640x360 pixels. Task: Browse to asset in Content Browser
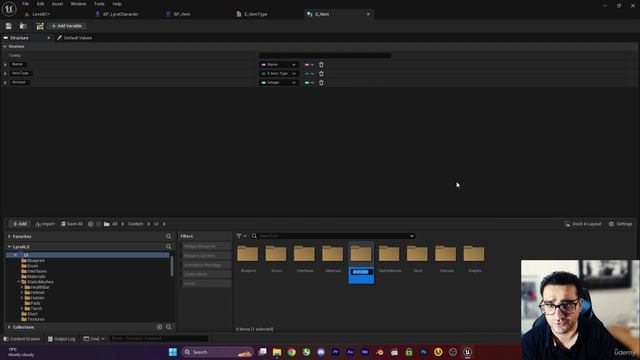[x=23, y=26]
